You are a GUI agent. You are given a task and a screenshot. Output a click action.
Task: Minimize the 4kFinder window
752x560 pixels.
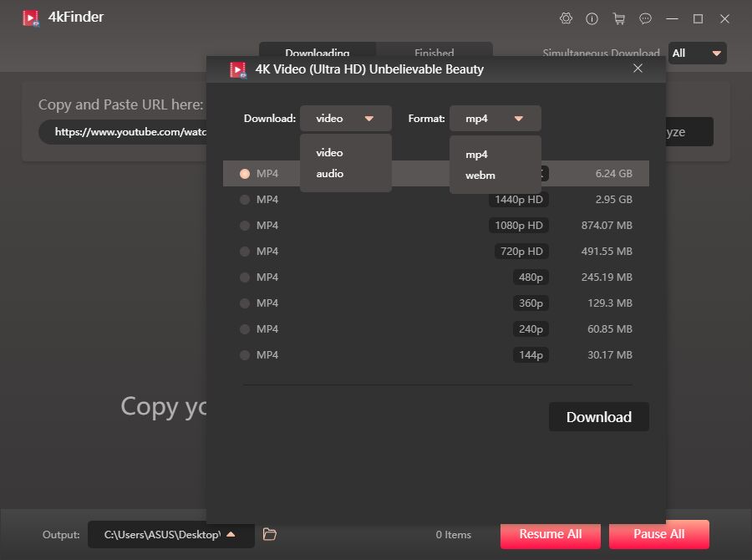(673, 18)
